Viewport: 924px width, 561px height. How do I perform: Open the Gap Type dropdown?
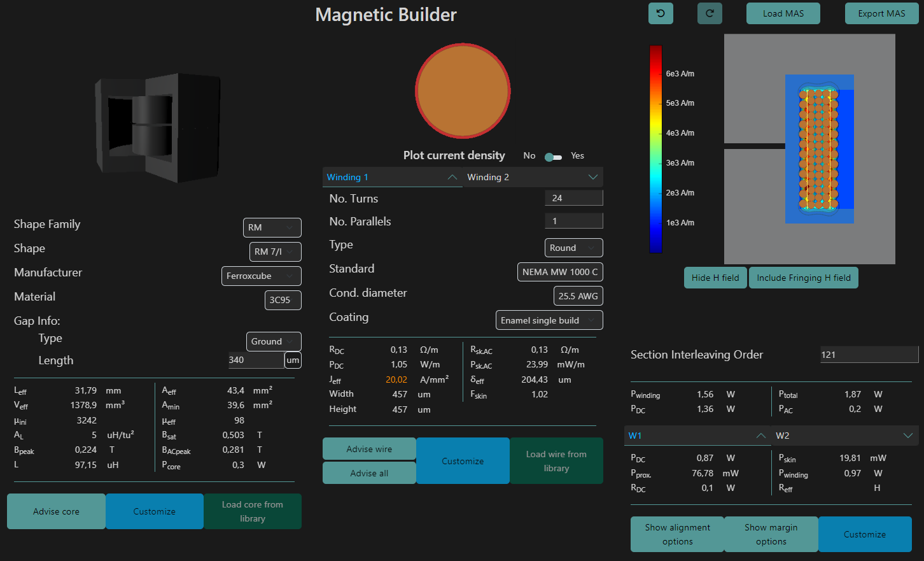(273, 341)
